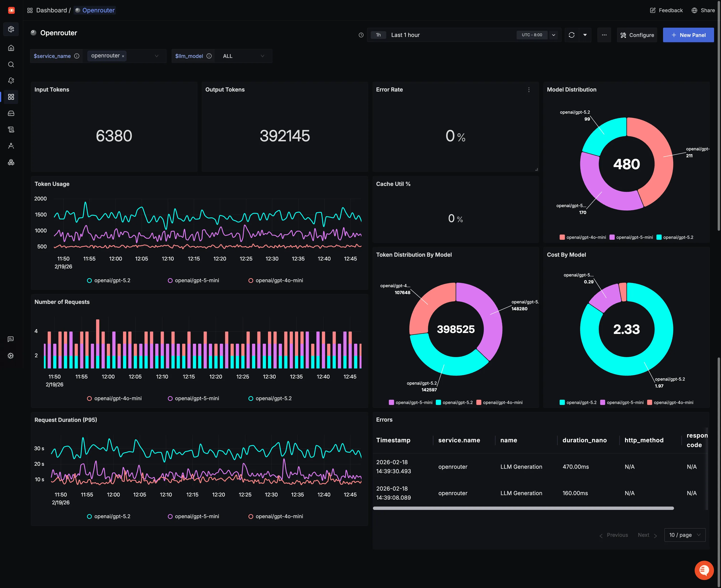Open Logs using the scroll icon

pyautogui.click(x=11, y=129)
